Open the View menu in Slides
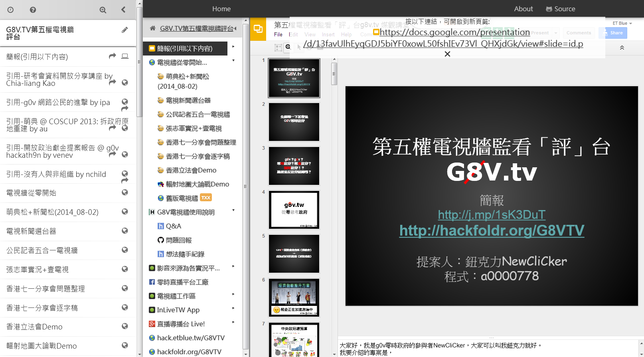Screen dimensions: 644x357 click(x=310, y=34)
